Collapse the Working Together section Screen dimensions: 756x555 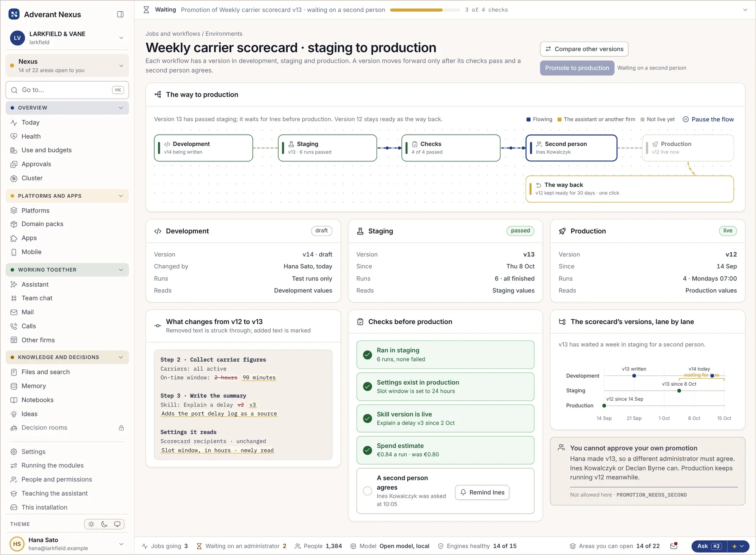pos(67,270)
